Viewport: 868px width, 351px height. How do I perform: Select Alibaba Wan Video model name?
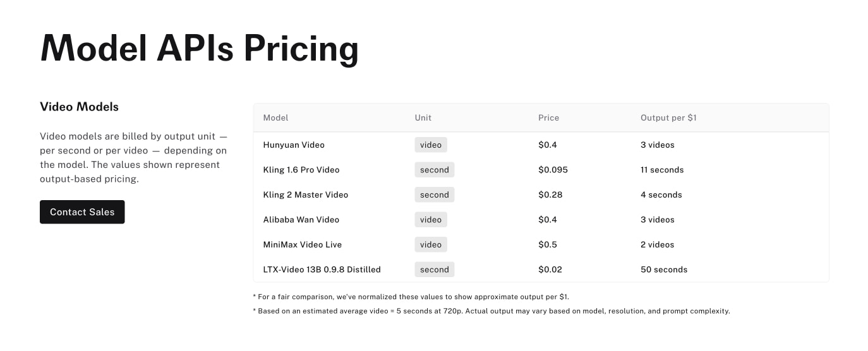click(x=301, y=220)
